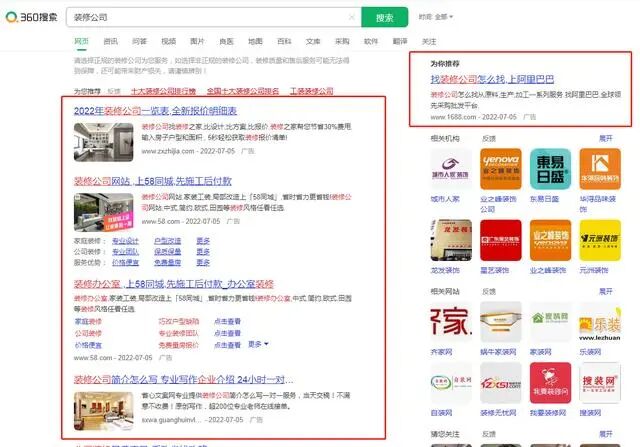Open result 装修公司网站 上58同城 先施工后付款
640x447 pixels.
153,181
